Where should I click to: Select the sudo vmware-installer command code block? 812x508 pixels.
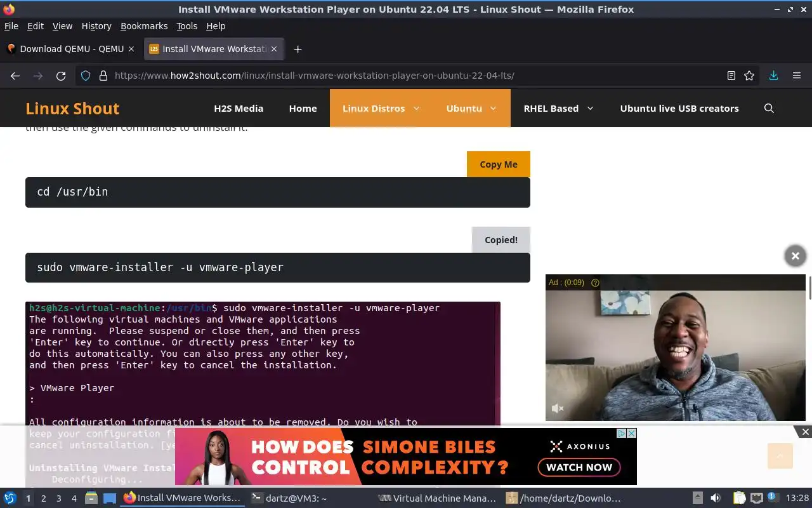tap(278, 267)
